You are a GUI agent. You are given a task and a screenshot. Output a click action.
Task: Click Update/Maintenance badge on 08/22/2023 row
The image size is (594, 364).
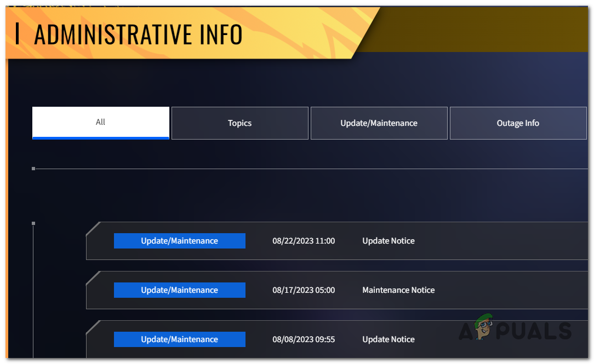[x=180, y=241]
